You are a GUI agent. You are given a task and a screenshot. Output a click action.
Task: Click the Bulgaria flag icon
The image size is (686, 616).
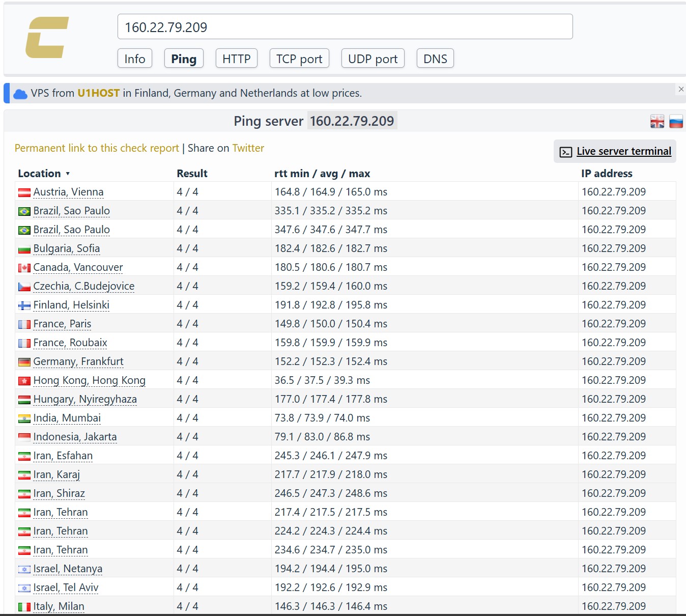(x=24, y=249)
